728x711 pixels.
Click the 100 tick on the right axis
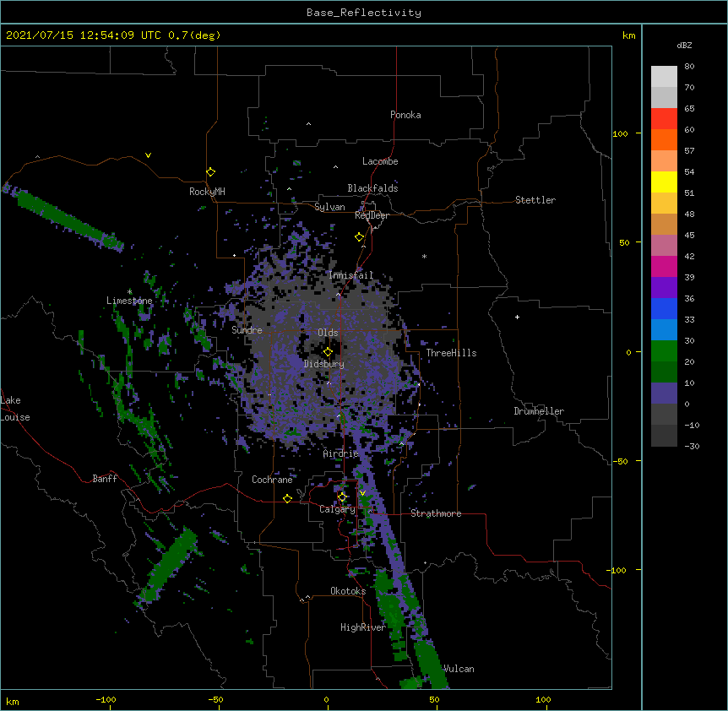coord(620,133)
